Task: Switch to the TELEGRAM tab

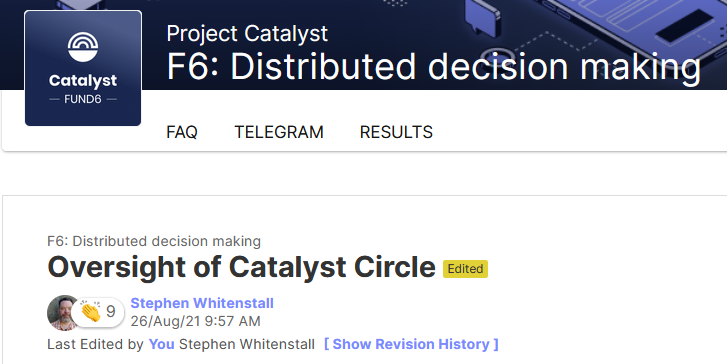Action: point(279,132)
